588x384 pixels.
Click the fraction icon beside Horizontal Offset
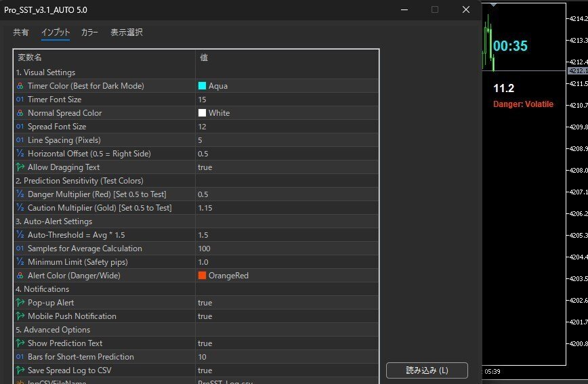click(20, 153)
